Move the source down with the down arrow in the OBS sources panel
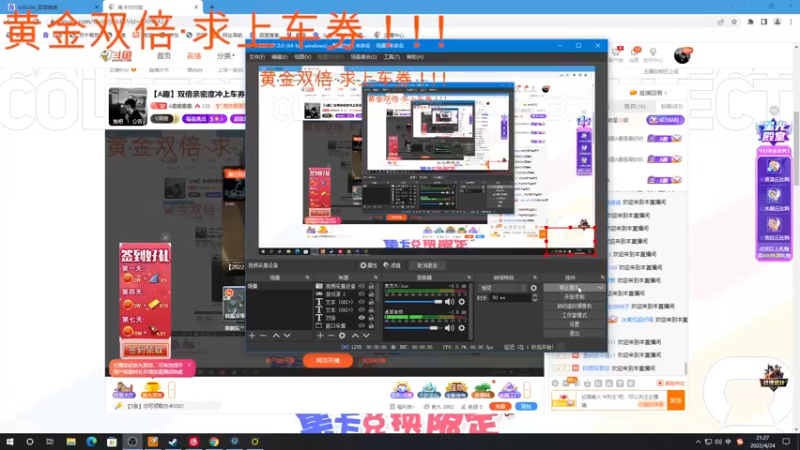This screenshot has width=800, height=450. coord(366,336)
